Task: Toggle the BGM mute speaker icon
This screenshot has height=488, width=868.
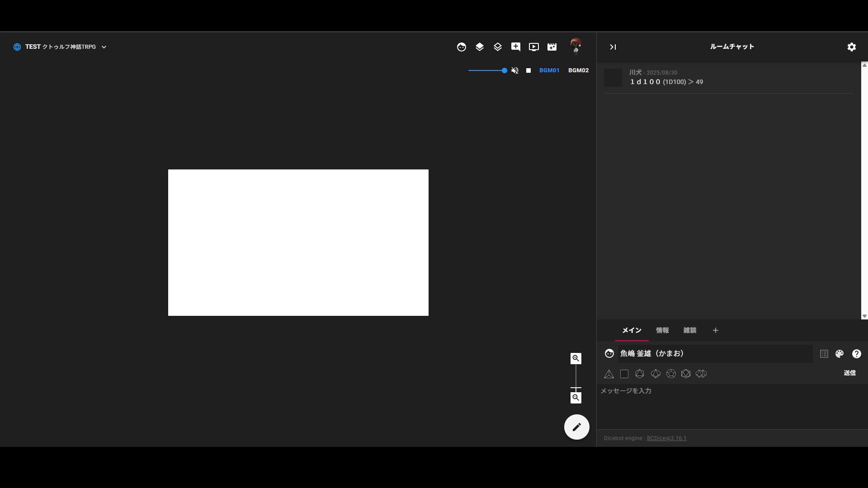Action: coord(514,70)
